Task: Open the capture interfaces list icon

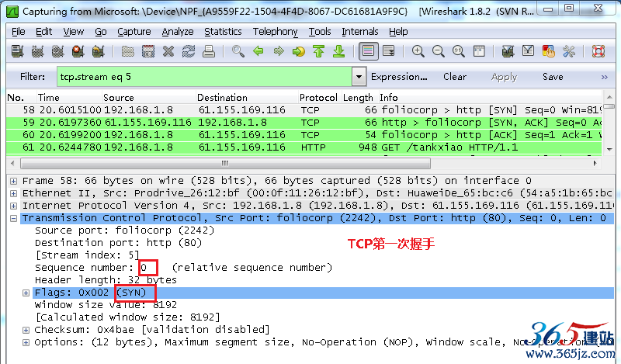Action: [x=17, y=51]
